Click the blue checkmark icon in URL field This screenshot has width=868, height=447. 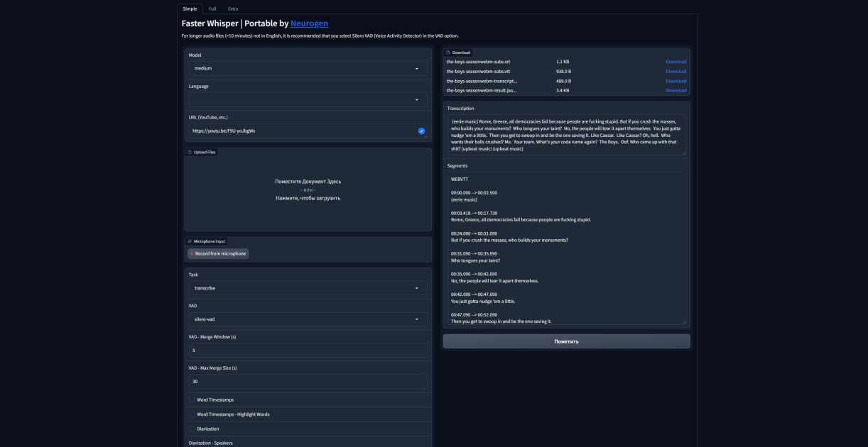point(421,131)
